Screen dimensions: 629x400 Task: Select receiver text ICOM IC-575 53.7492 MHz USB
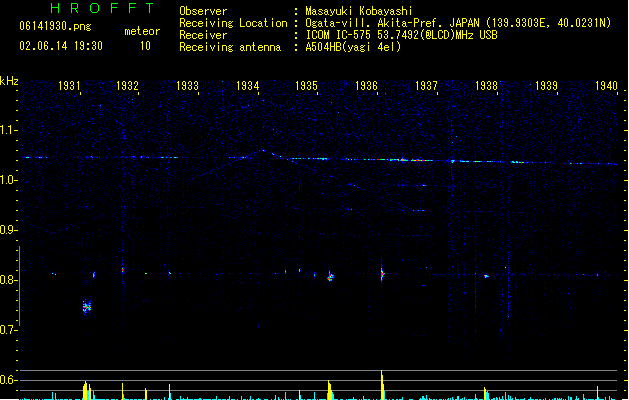[x=402, y=35]
